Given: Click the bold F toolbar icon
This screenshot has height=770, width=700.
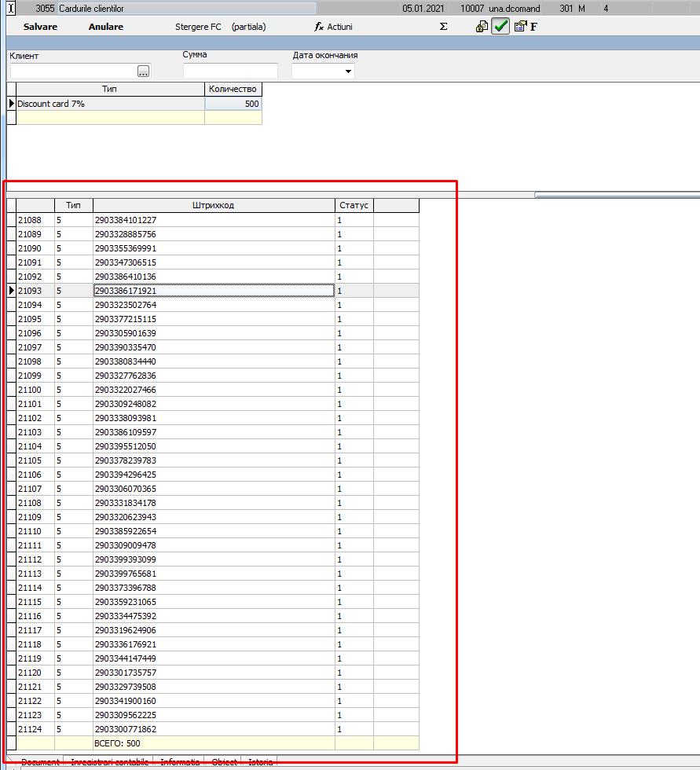Looking at the screenshot, I should (533, 27).
